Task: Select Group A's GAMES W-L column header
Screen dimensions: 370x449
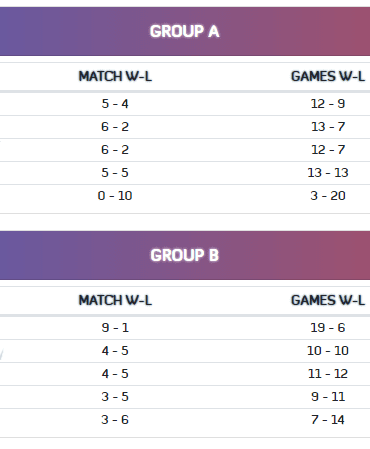Action: [x=328, y=76]
